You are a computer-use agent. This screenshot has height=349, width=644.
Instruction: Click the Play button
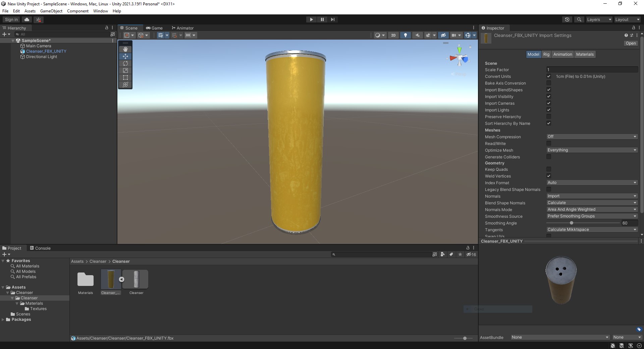coord(311,19)
